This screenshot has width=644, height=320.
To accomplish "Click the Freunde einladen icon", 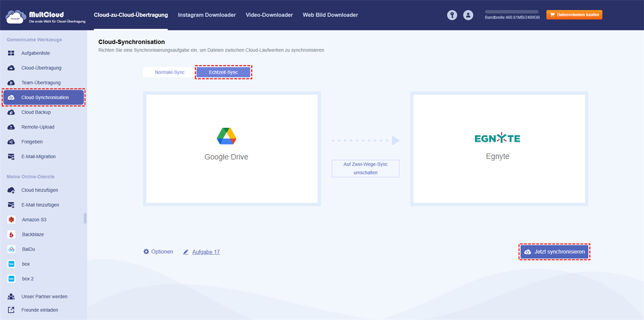I will pyautogui.click(x=11, y=310).
